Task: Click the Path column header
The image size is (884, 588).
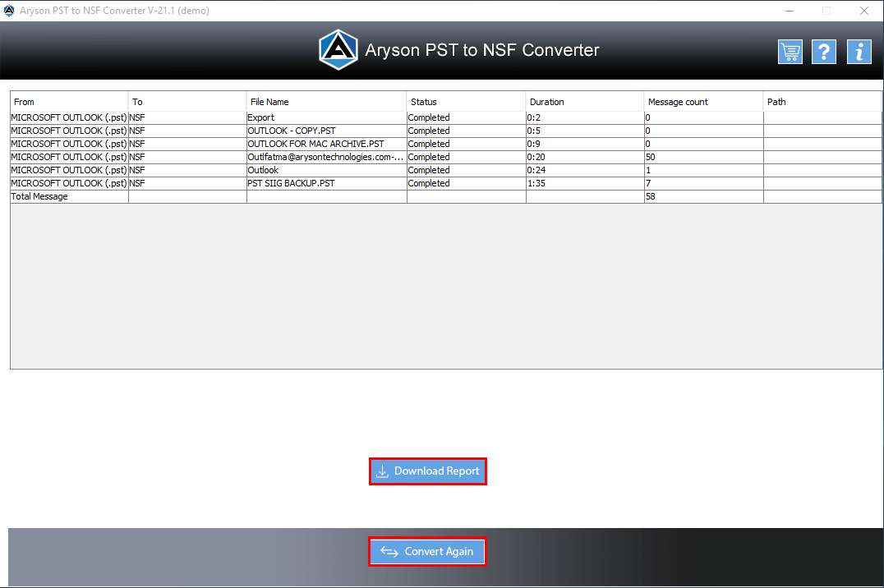Action: point(822,102)
